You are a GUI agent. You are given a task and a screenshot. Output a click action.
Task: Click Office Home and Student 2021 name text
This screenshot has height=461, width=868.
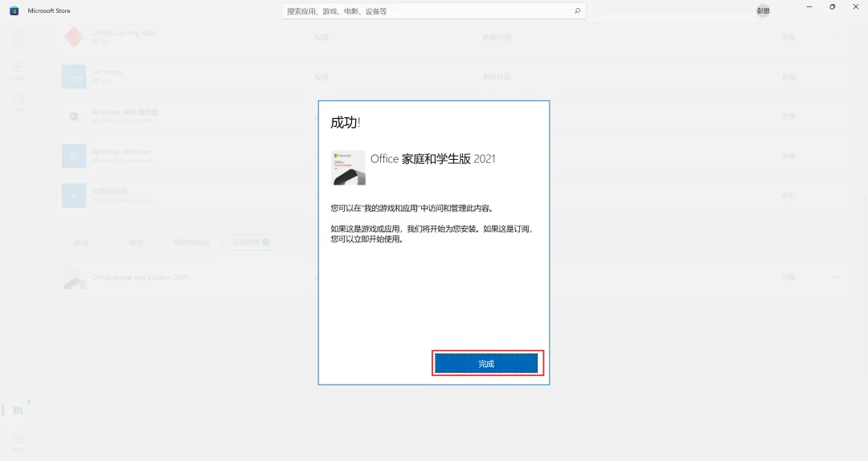[x=140, y=277]
